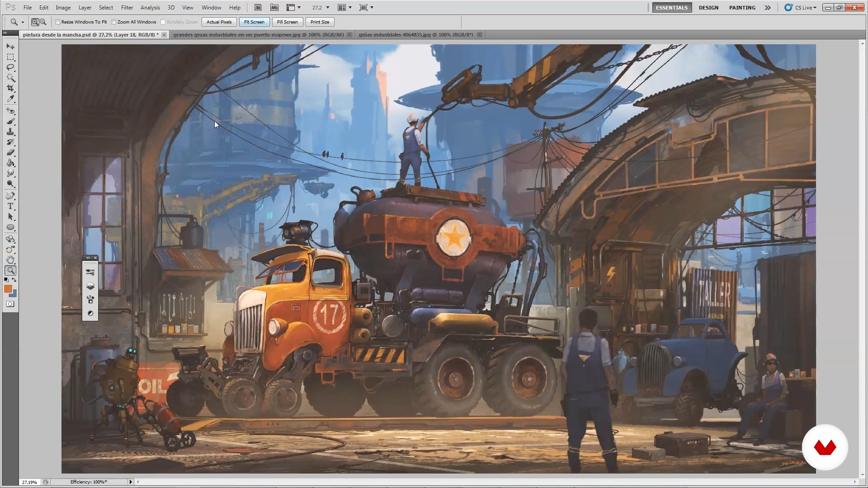868x488 pixels.
Task: Click the orange foreground color swatch
Action: [8, 289]
